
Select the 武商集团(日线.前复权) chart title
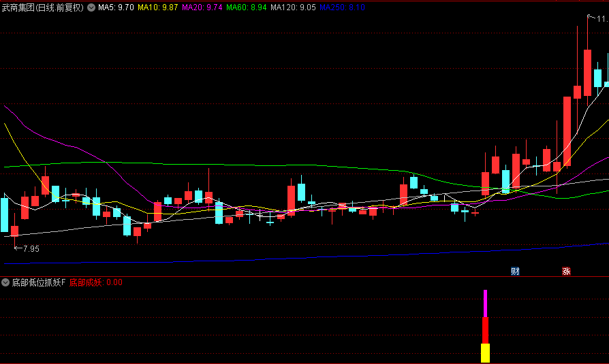coord(43,7)
